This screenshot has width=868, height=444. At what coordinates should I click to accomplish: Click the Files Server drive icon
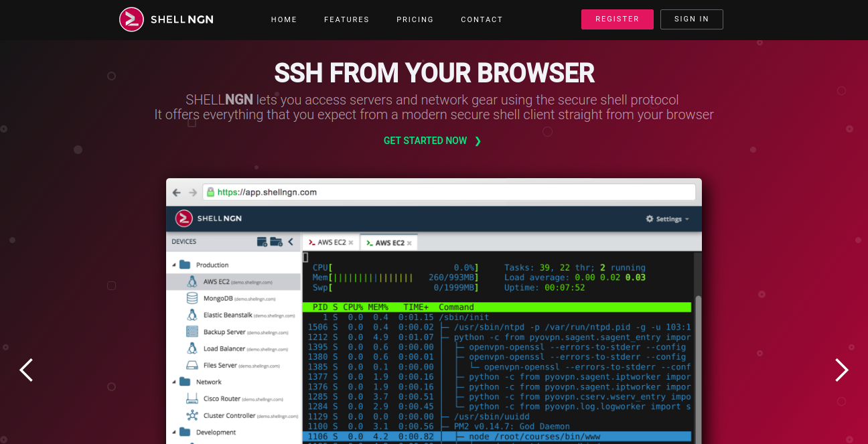[192, 365]
